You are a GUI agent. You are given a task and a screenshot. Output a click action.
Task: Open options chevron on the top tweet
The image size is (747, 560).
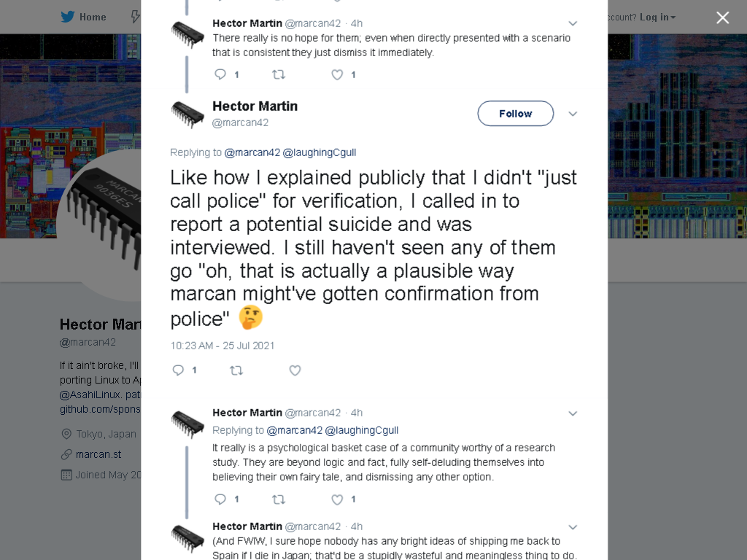[573, 23]
